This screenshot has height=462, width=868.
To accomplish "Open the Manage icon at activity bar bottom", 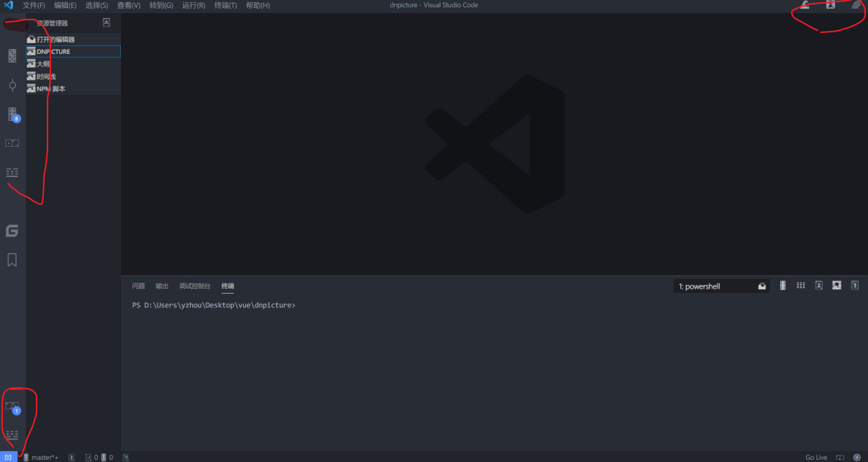I will tap(12, 435).
